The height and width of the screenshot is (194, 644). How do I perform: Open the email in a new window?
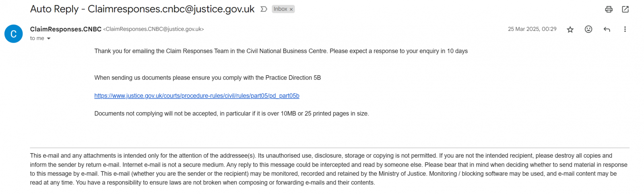(x=625, y=9)
